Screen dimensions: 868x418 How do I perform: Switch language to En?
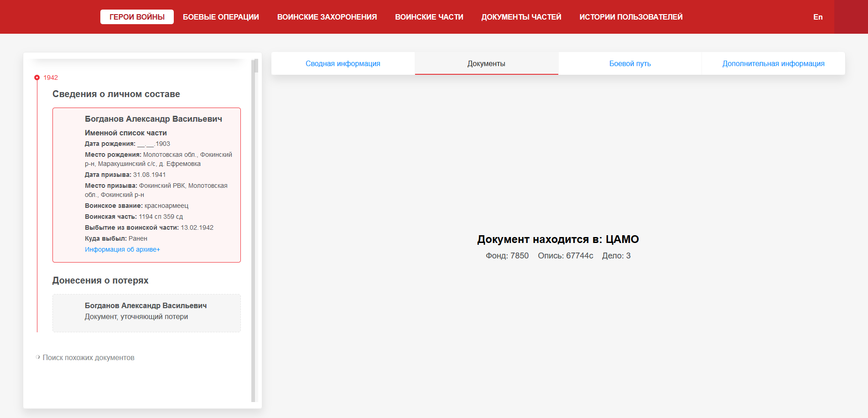click(x=817, y=17)
